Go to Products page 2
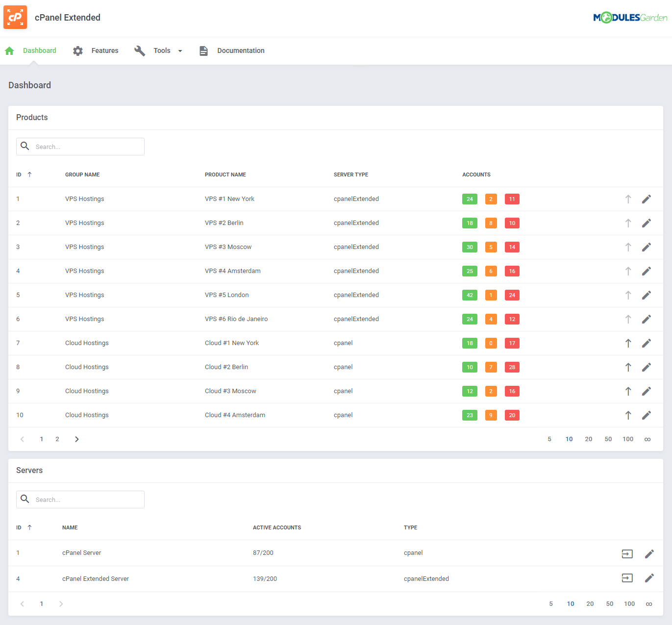The image size is (672, 625). pos(57,439)
